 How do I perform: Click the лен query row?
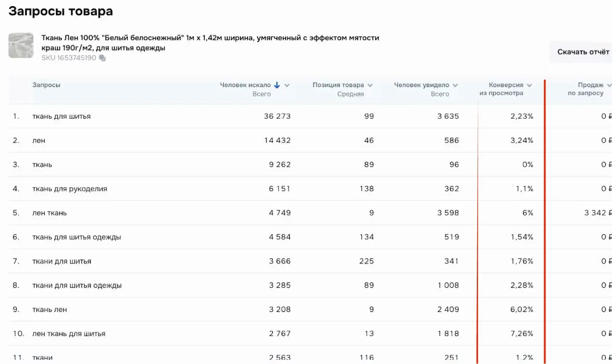click(x=39, y=140)
